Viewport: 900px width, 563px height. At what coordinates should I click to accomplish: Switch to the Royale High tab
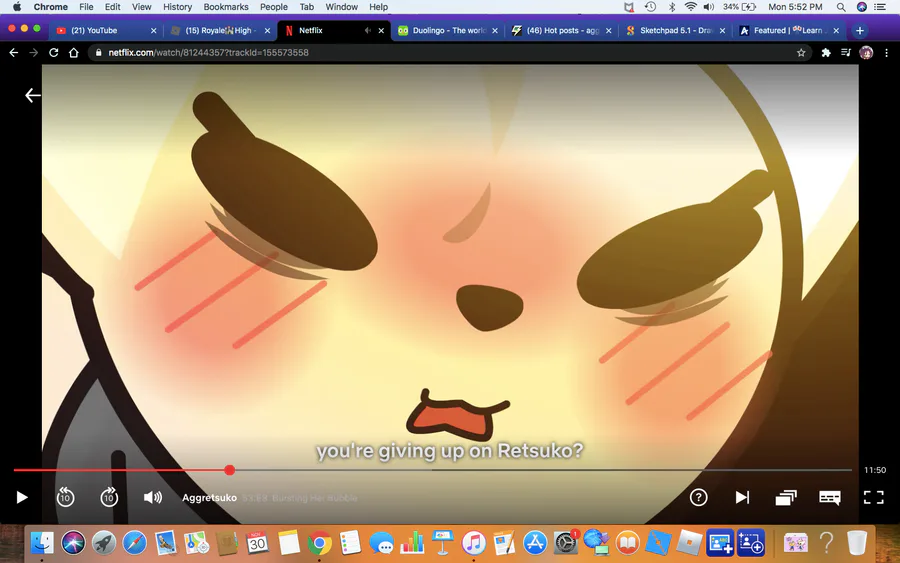[218, 30]
